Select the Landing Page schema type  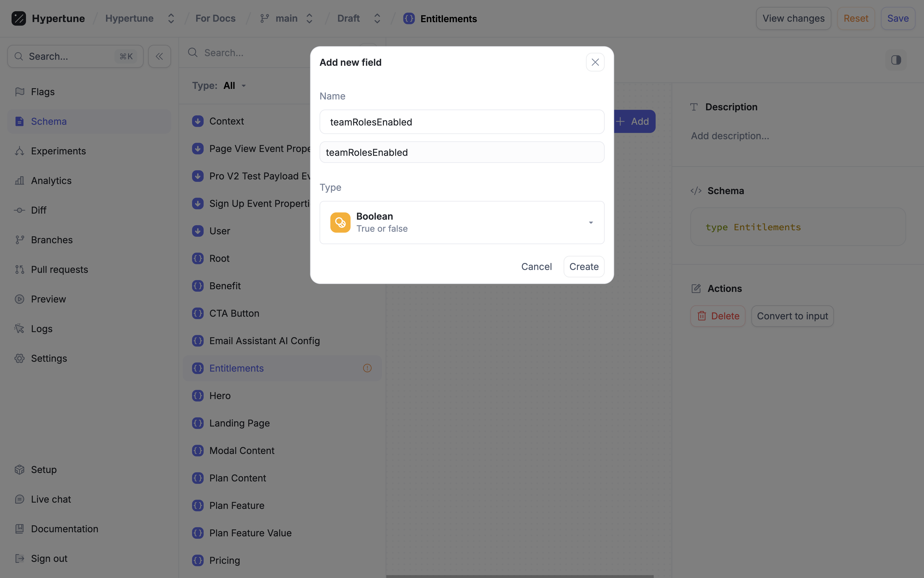pyautogui.click(x=239, y=423)
